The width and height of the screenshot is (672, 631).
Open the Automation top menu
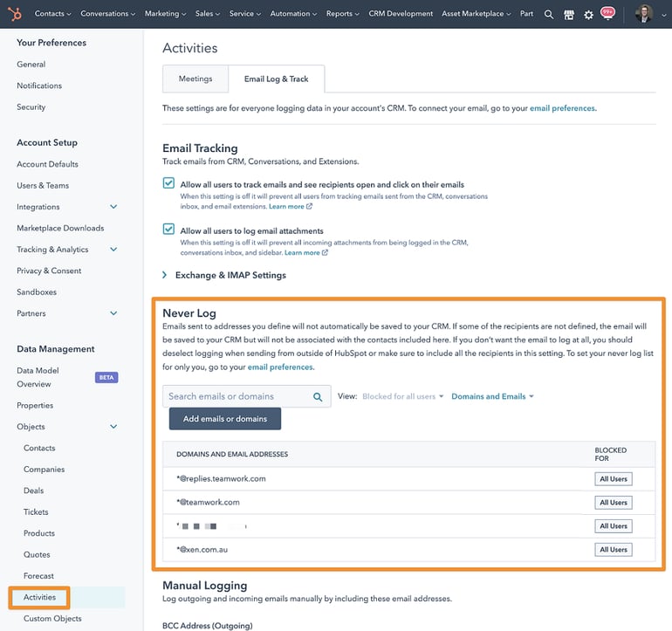click(x=293, y=14)
